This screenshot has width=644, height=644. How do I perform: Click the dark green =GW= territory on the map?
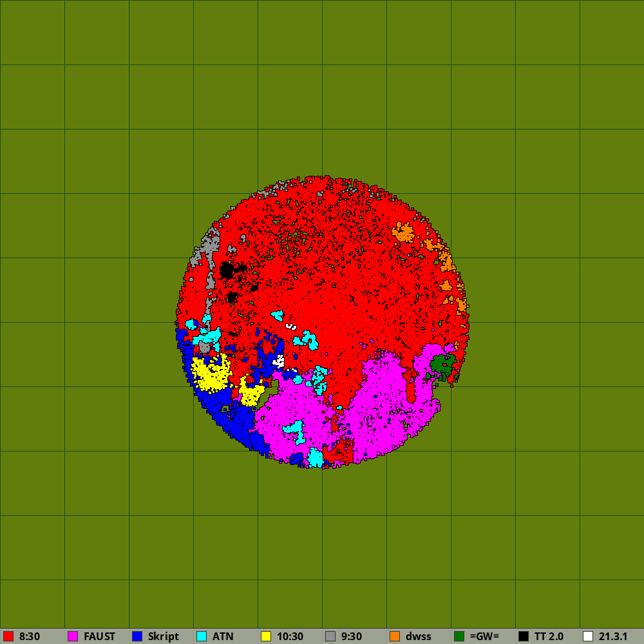[440, 365]
